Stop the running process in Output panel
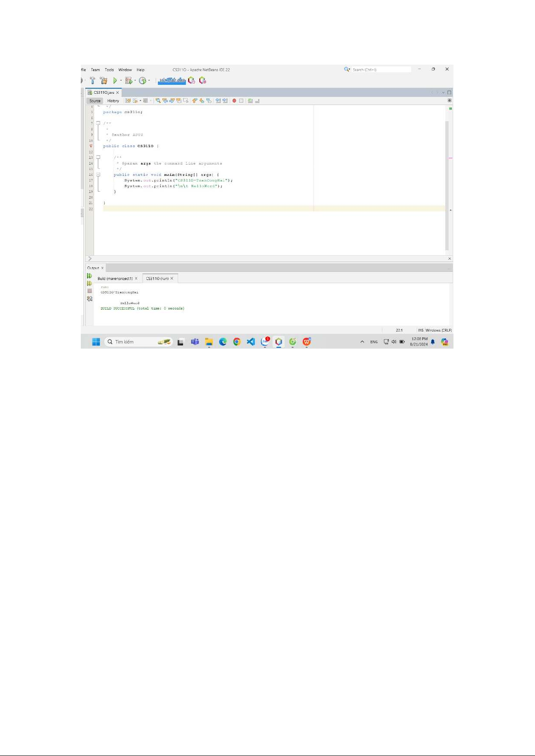Viewport: 535px width, 756px height. (89, 291)
